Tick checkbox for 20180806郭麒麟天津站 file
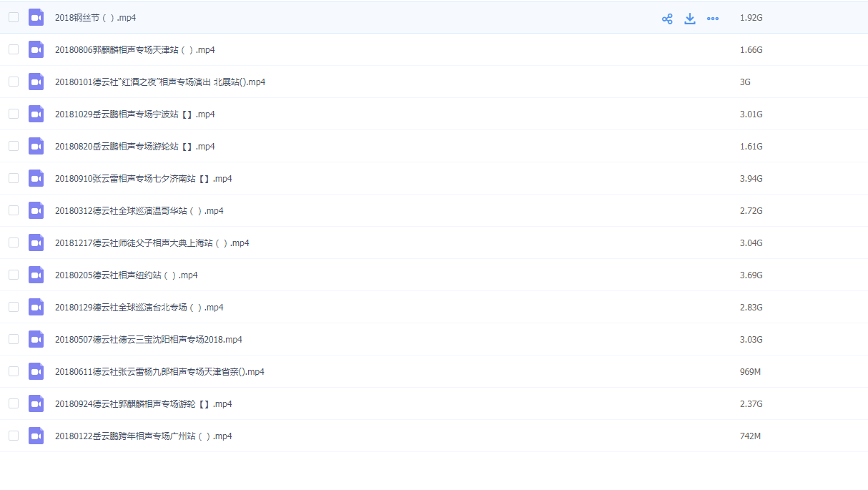868x490 pixels. point(14,49)
